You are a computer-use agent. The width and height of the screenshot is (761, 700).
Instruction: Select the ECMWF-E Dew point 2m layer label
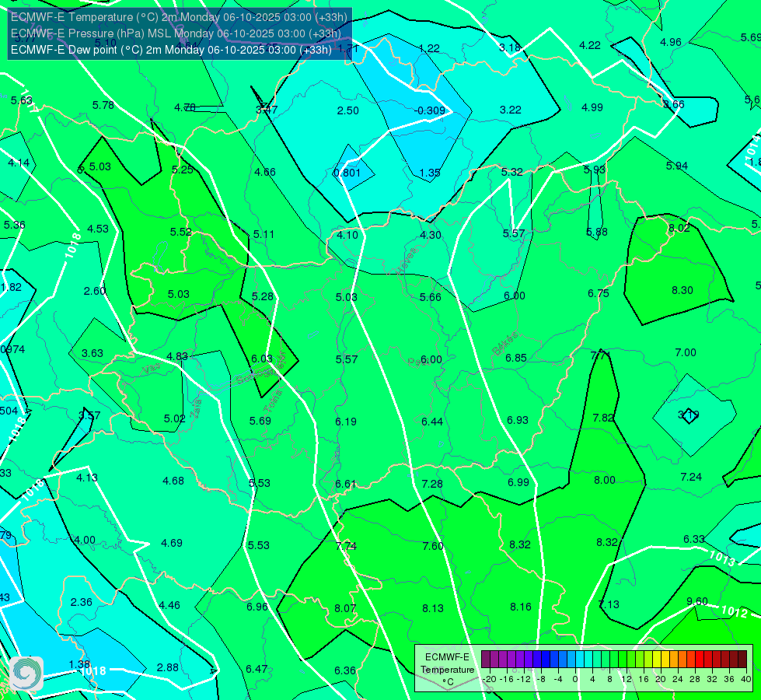[171, 50]
